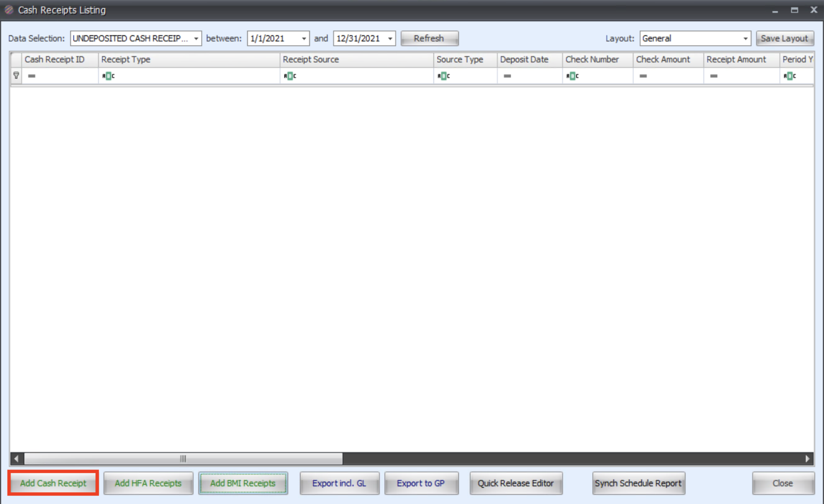Click the filter row funnel icon
This screenshot has height=504, width=824.
coord(16,75)
